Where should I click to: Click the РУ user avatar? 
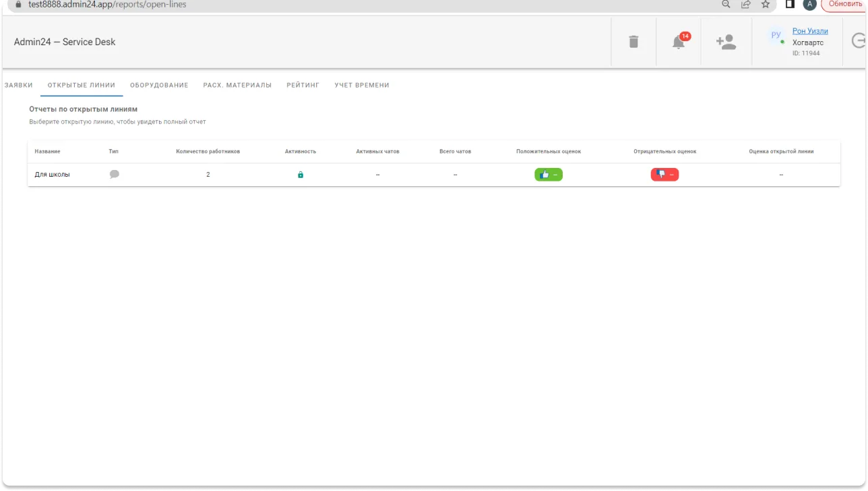[x=776, y=36]
